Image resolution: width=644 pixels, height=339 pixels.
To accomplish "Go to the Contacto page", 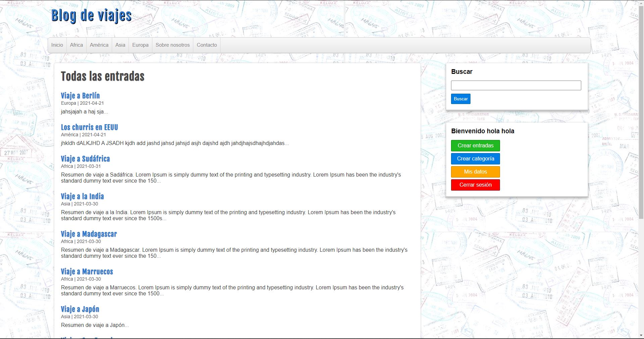I will pos(206,45).
